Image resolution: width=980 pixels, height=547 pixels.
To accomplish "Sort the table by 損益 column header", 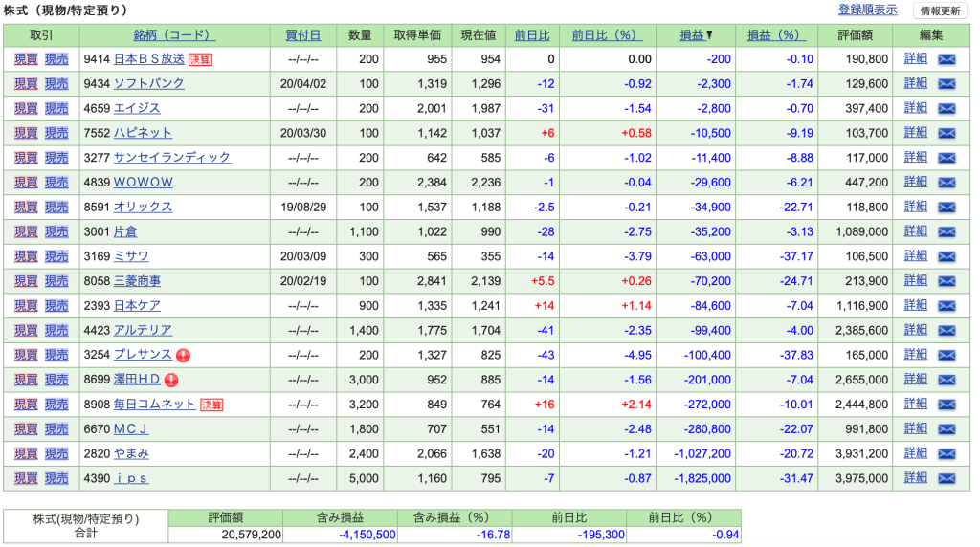I will [x=692, y=35].
